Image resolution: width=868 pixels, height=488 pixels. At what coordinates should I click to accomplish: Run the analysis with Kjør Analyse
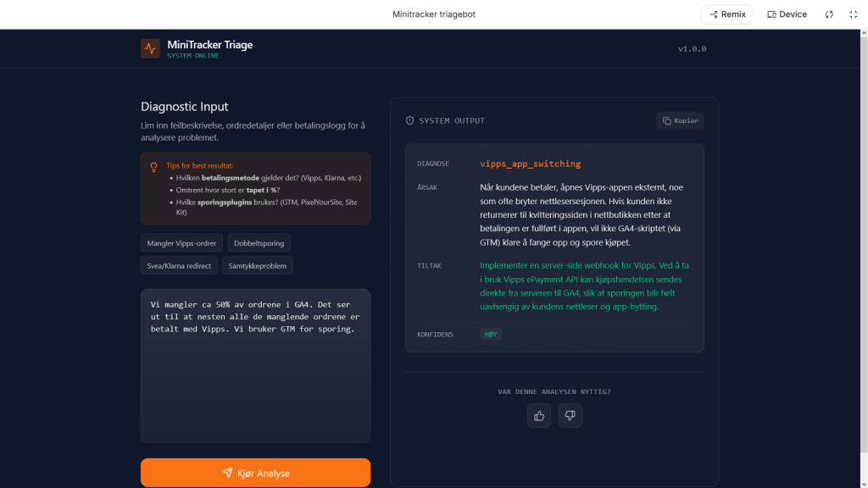tap(255, 473)
